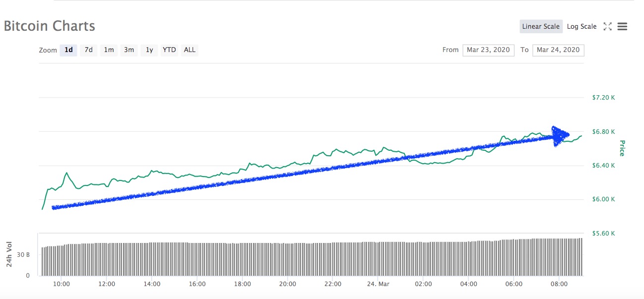The height and width of the screenshot is (299, 644).
Task: Click the 08:00 time axis label
Action: (x=559, y=284)
